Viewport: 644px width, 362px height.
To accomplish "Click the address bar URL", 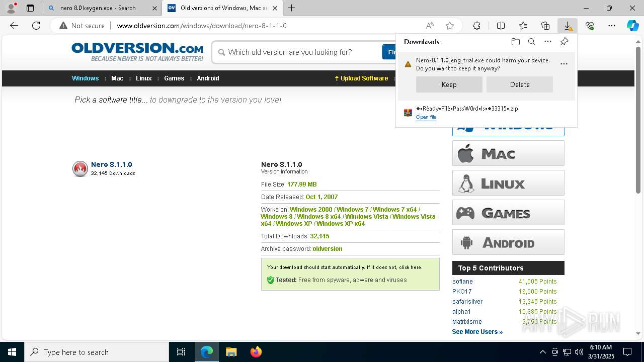I will pos(202,26).
